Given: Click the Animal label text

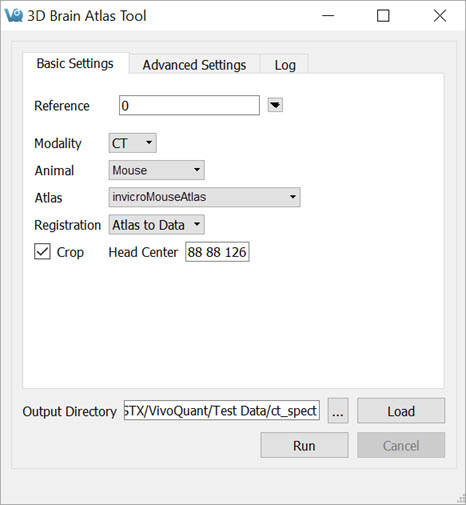Looking at the screenshot, I should point(54,171).
